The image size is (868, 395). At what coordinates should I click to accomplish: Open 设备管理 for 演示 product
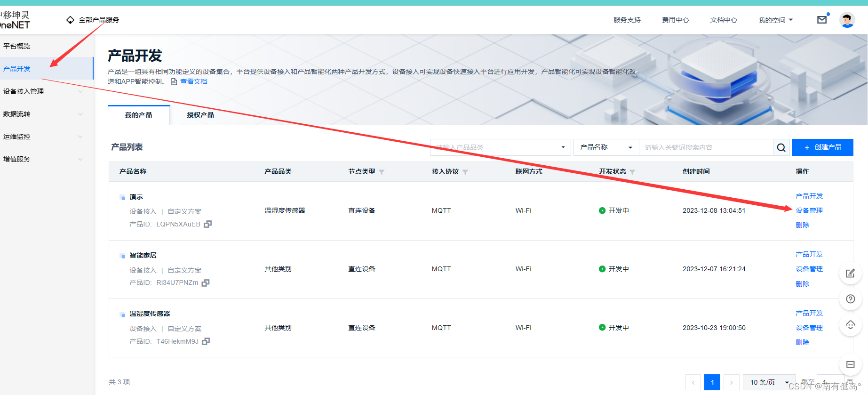(809, 210)
